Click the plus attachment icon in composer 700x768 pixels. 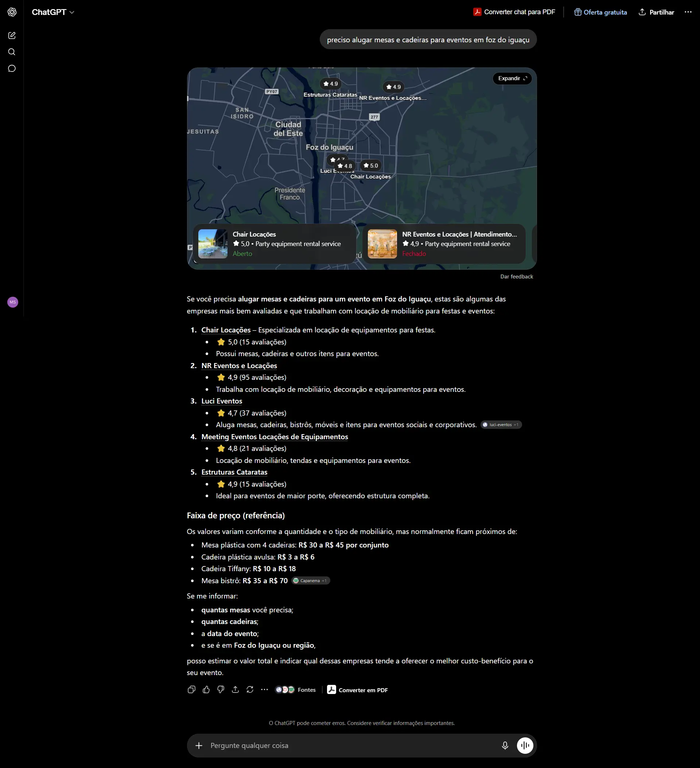coord(199,745)
